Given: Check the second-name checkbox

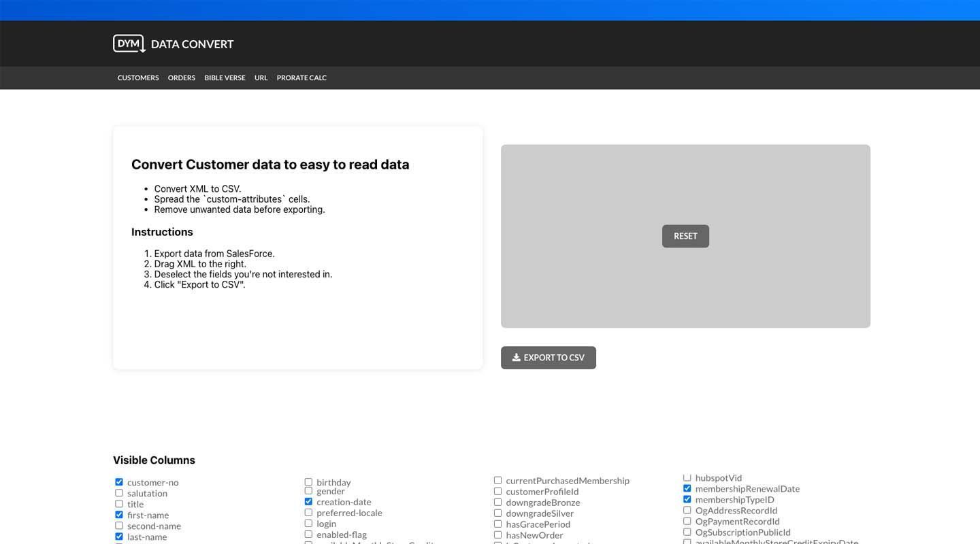Looking at the screenshot, I should (x=118, y=525).
